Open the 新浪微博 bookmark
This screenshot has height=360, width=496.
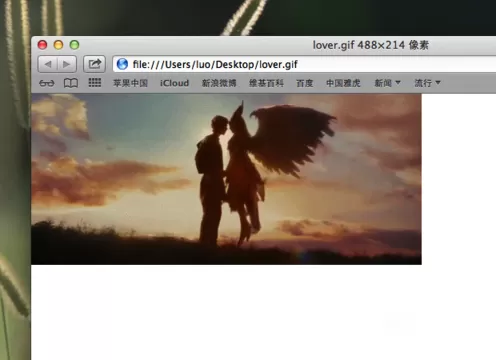click(219, 83)
